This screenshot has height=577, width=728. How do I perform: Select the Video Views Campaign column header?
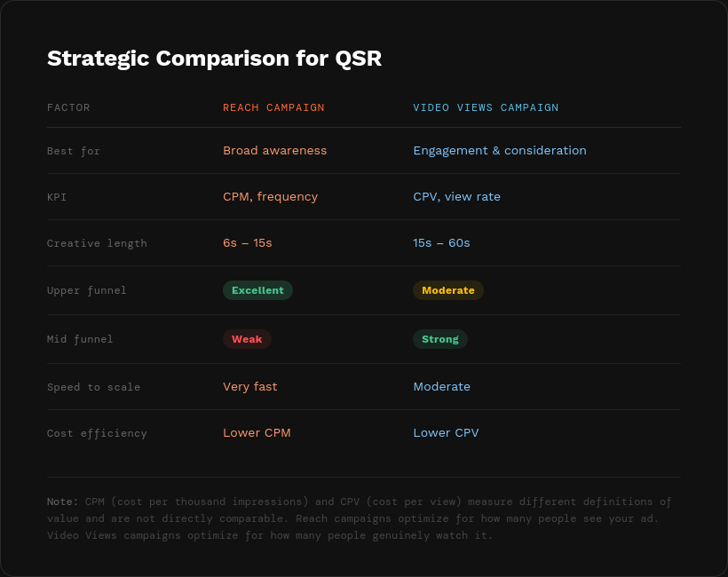tap(486, 108)
